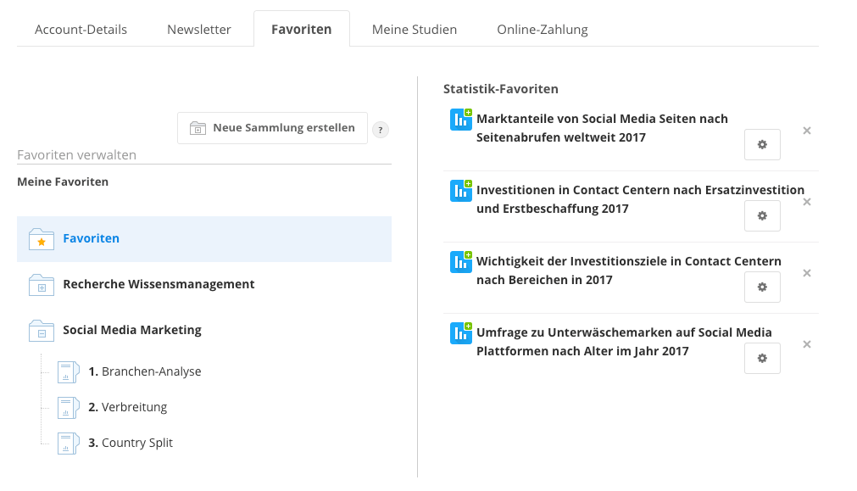Open gear settings for Wichtigkeit der Investitionsziele statistic
The image size is (857, 491).
pyautogui.click(x=762, y=287)
